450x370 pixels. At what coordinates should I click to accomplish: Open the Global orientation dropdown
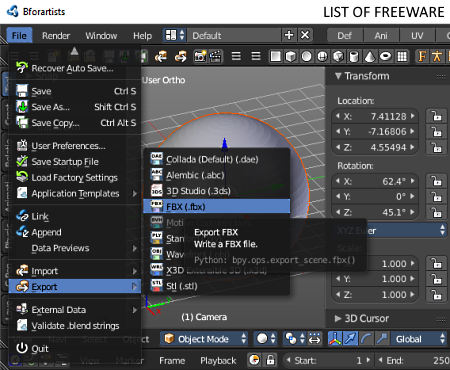tap(419, 339)
